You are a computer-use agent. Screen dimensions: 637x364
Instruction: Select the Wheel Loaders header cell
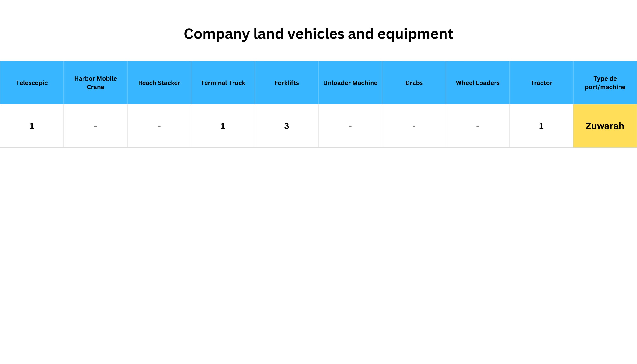tap(478, 83)
